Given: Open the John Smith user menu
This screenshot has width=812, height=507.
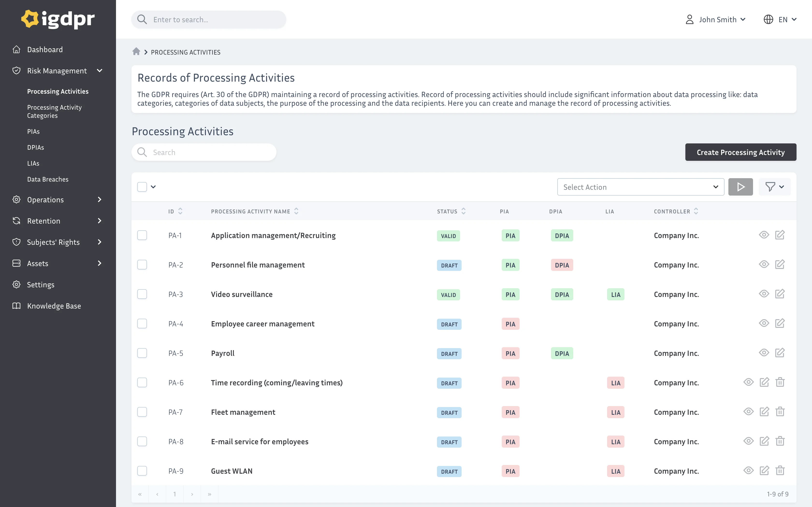Looking at the screenshot, I should 715,20.
